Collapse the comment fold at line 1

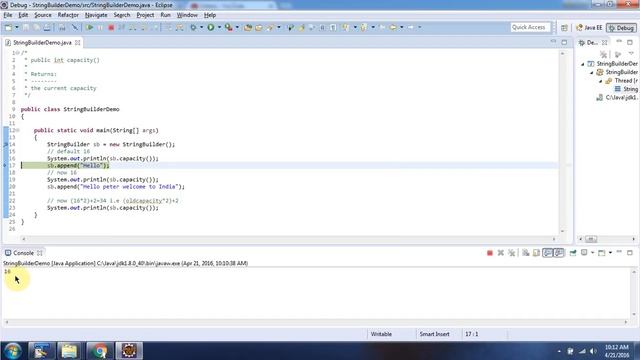(x=18, y=53)
